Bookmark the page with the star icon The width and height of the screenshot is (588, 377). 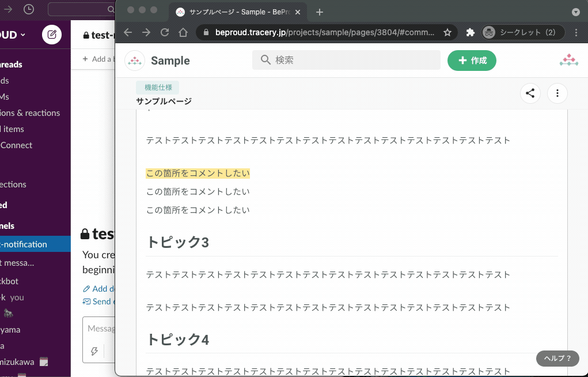447,32
